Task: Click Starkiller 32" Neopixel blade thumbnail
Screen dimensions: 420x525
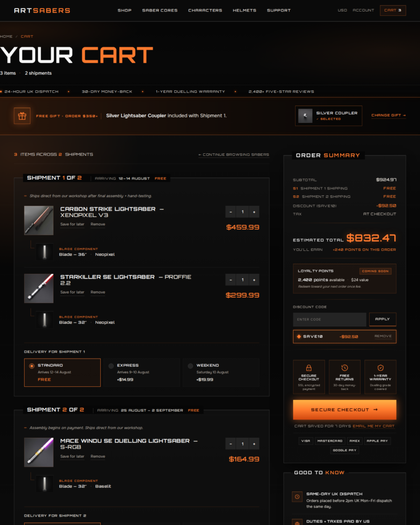Action: click(45, 320)
